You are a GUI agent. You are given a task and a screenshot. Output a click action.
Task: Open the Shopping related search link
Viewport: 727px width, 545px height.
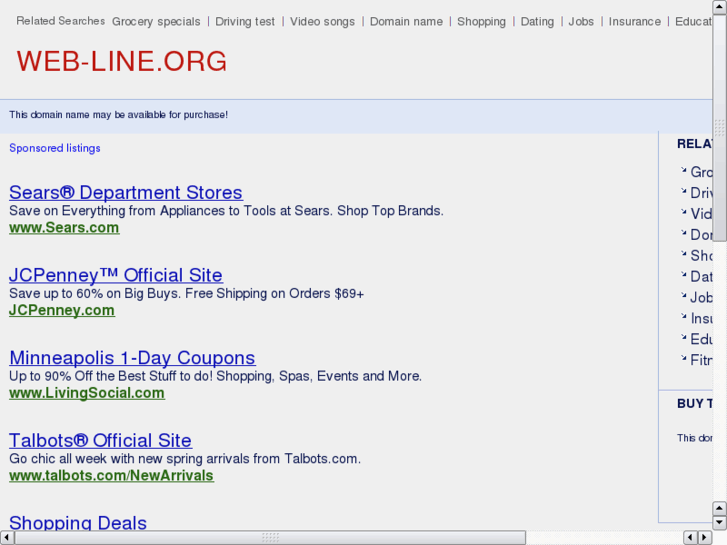(481, 22)
